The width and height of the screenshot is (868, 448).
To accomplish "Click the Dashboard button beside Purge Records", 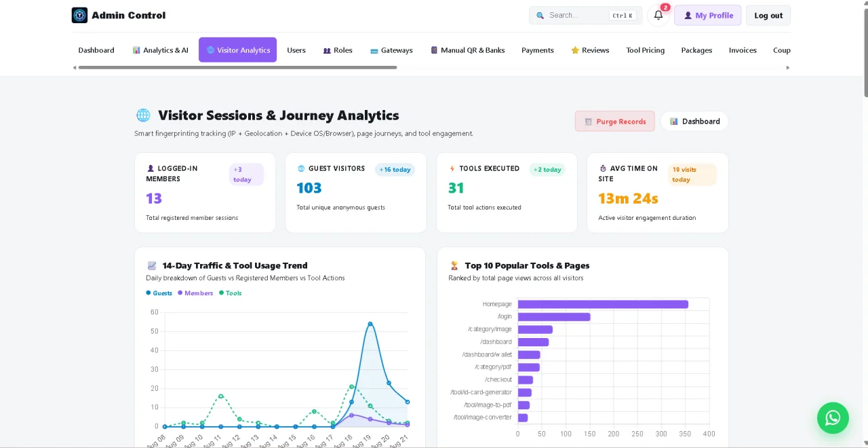I will click(694, 122).
